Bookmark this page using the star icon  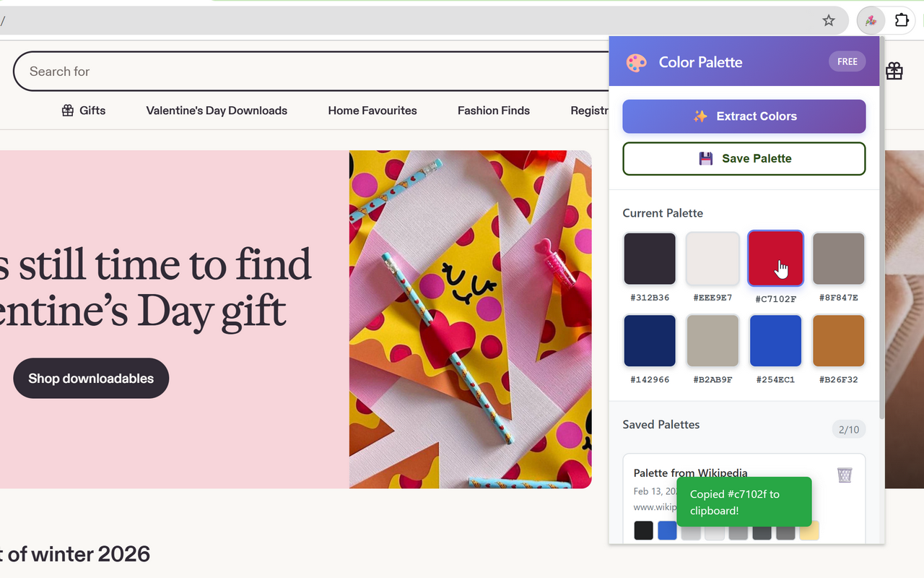tap(828, 20)
